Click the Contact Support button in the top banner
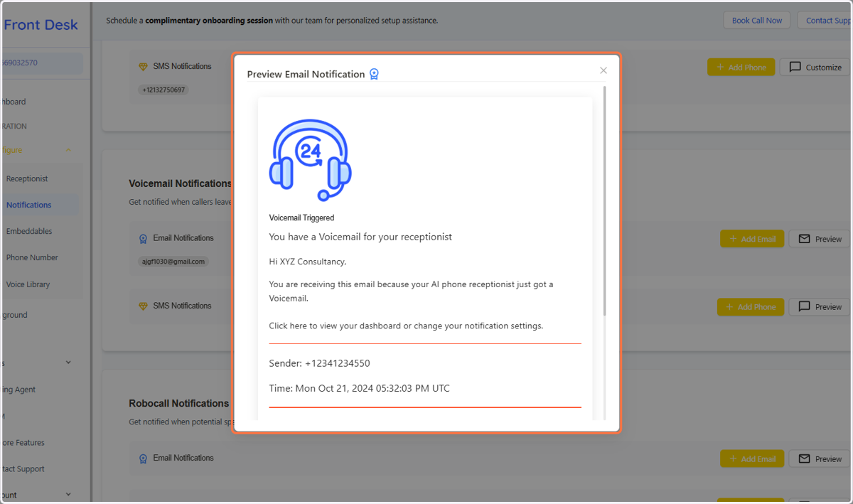 pos(826,20)
